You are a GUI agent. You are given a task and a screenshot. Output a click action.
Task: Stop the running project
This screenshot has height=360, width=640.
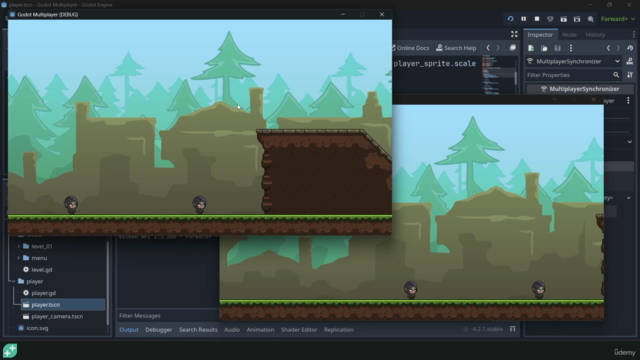coord(537,19)
